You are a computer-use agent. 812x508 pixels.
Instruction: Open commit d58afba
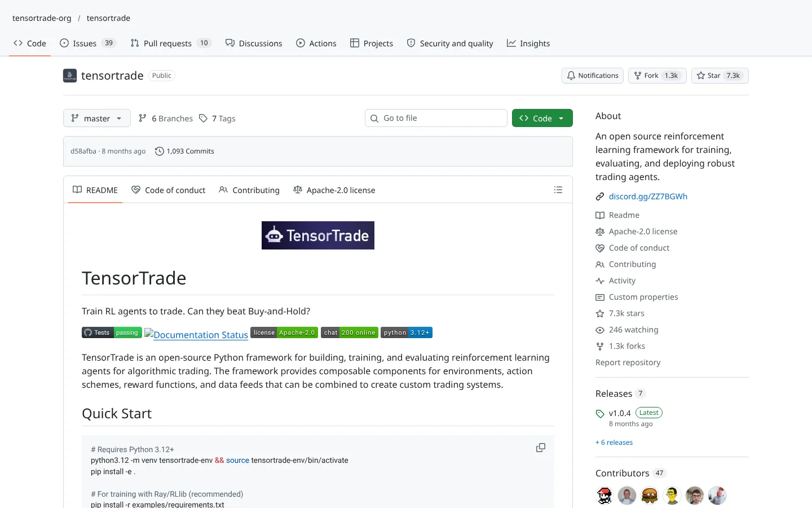[x=83, y=151]
